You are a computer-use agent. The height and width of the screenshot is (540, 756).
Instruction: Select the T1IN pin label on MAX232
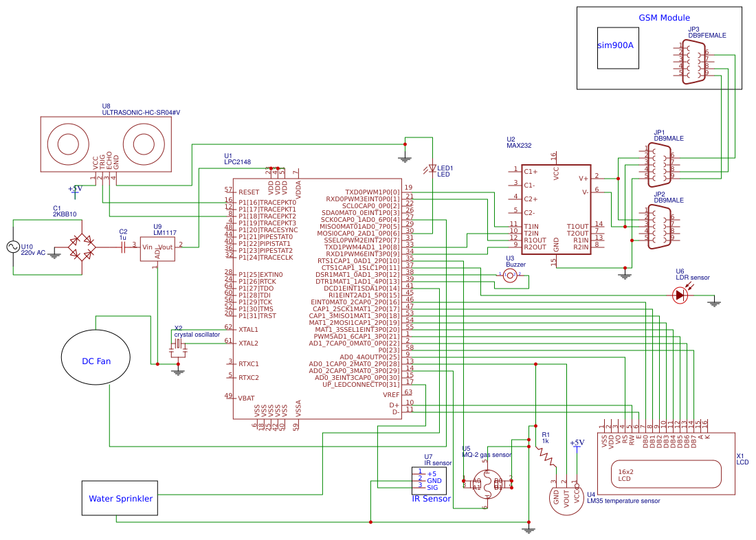[x=531, y=227]
